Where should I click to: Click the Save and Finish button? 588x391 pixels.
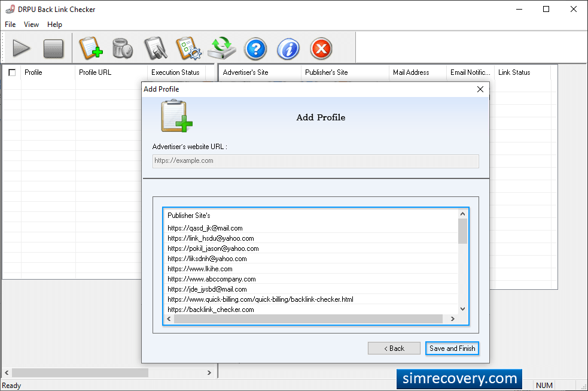point(452,348)
